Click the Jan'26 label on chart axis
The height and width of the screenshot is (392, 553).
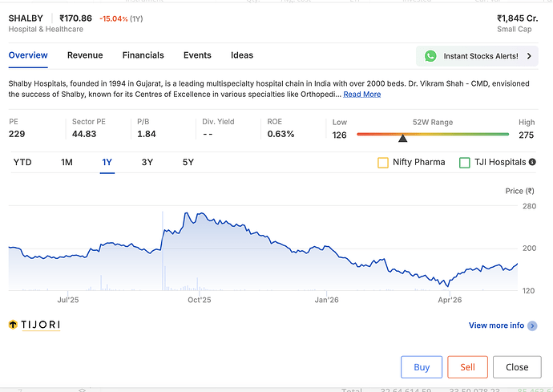(x=326, y=300)
